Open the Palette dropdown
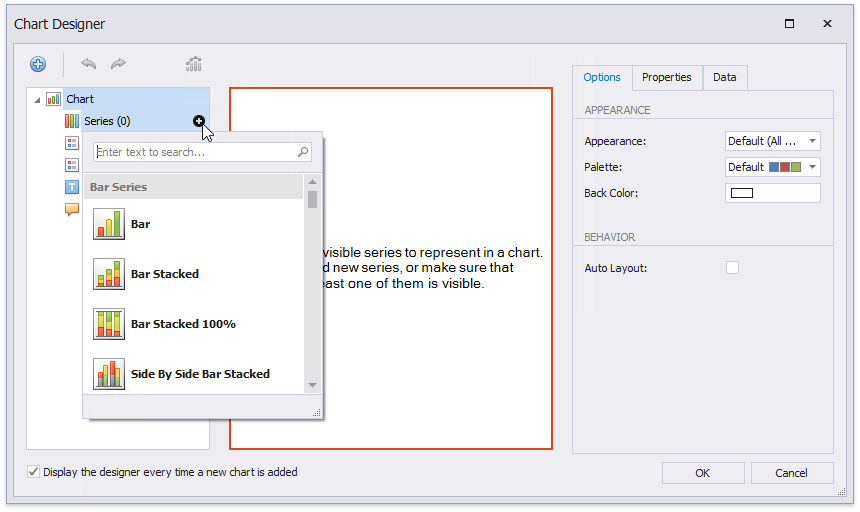The width and height of the screenshot is (860, 512). [x=772, y=167]
